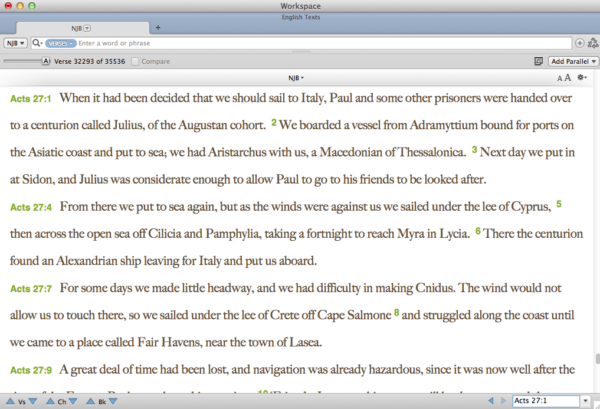Click the word 'Thessalonica' in the text
This screenshot has width=600, height=409.
tap(432, 152)
